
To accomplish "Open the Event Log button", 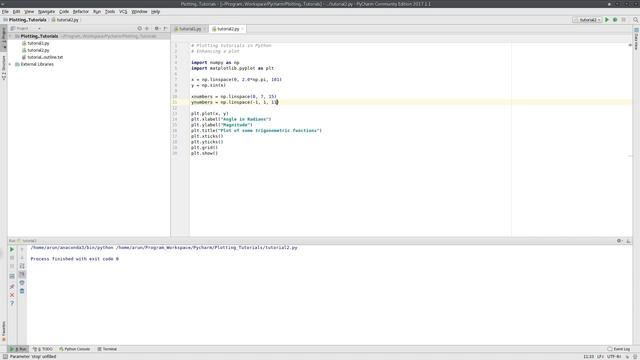I will tap(619, 349).
